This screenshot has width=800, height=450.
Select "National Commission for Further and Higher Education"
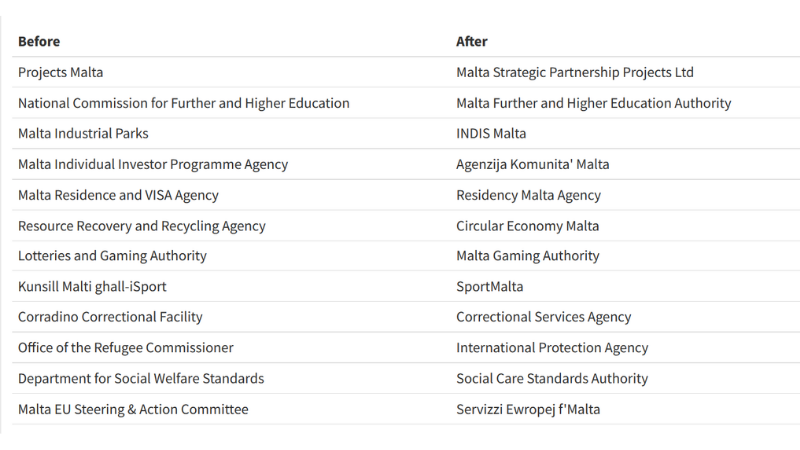[184, 103]
